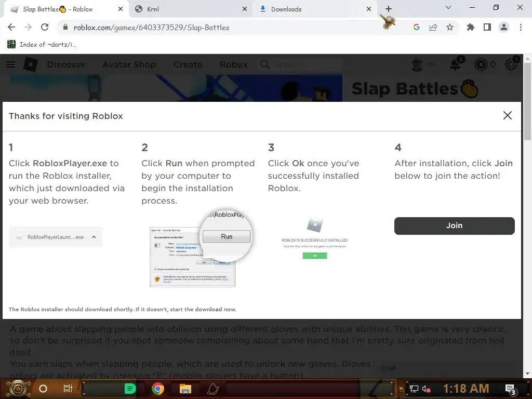Switch to the Krnl tab

click(x=191, y=9)
